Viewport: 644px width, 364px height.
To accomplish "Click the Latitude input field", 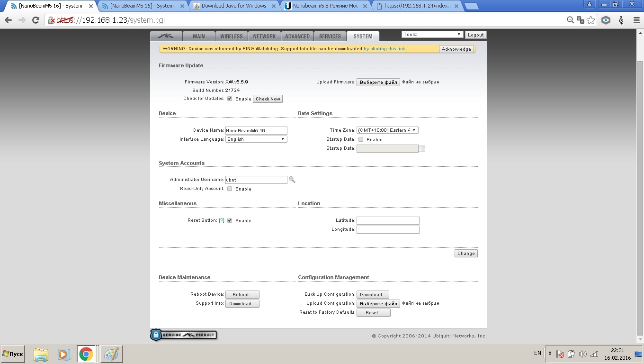I will 388,220.
